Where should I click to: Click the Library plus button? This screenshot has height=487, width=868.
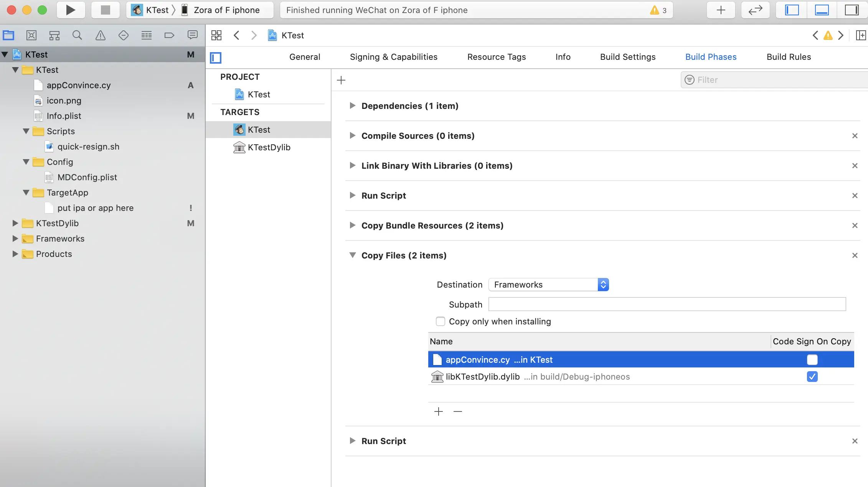click(x=721, y=10)
